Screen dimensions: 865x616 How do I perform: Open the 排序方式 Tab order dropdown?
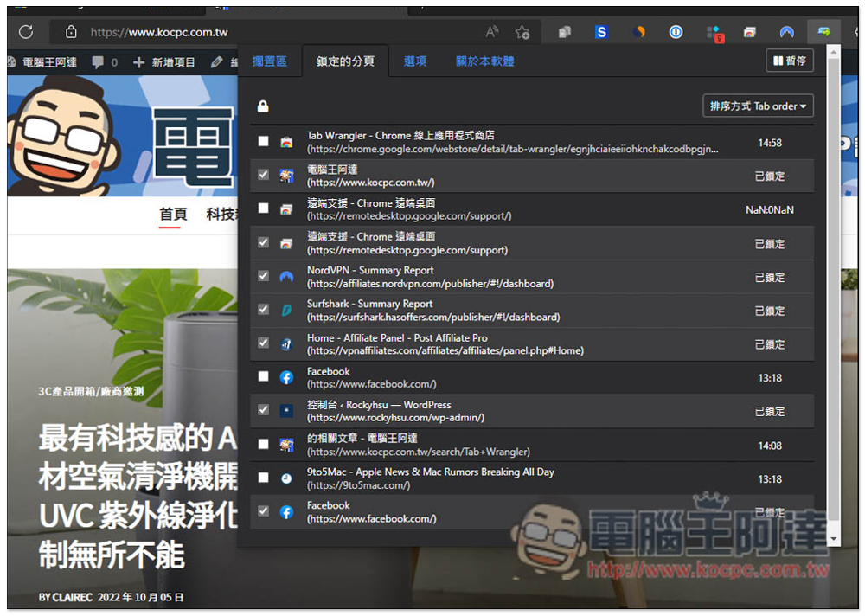pos(758,106)
